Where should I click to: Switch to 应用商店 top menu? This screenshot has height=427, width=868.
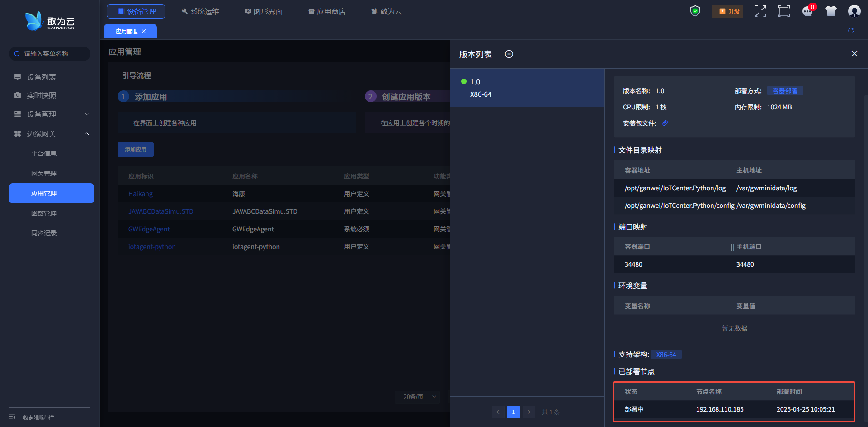click(327, 11)
